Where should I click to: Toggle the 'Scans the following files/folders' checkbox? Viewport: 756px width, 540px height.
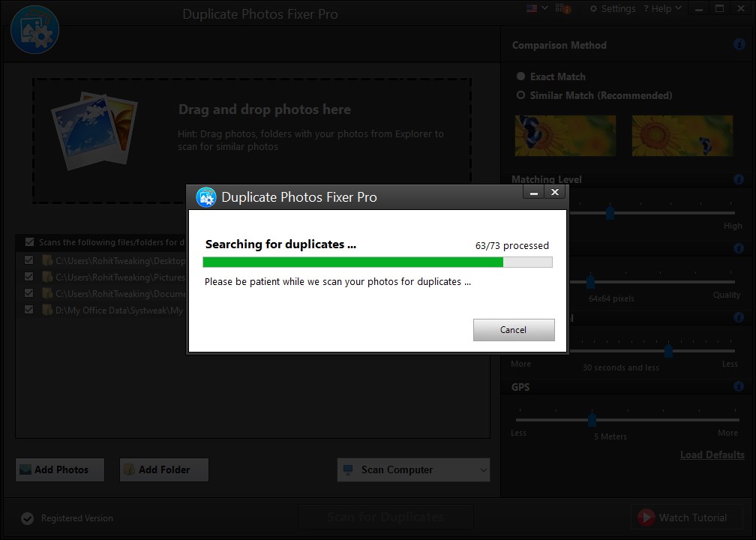(29, 242)
